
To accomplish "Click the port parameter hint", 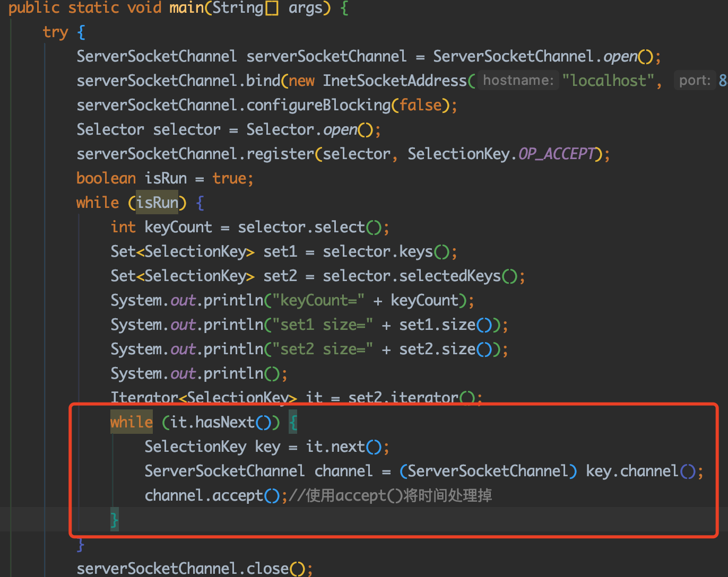I will [694, 80].
